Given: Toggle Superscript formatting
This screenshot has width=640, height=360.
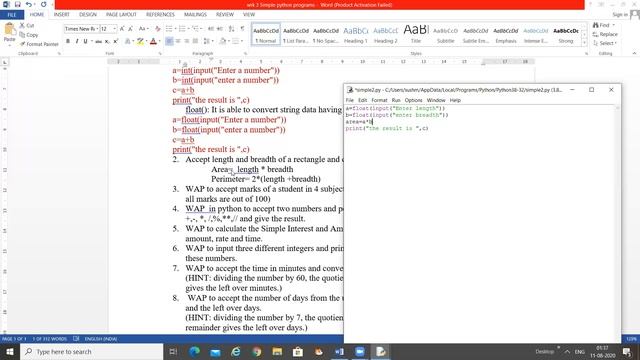Looking at the screenshot, I should pos(116,41).
